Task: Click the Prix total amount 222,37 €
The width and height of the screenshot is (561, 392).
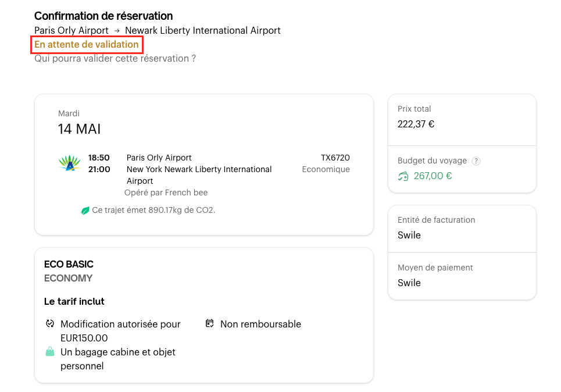Action: (x=416, y=124)
